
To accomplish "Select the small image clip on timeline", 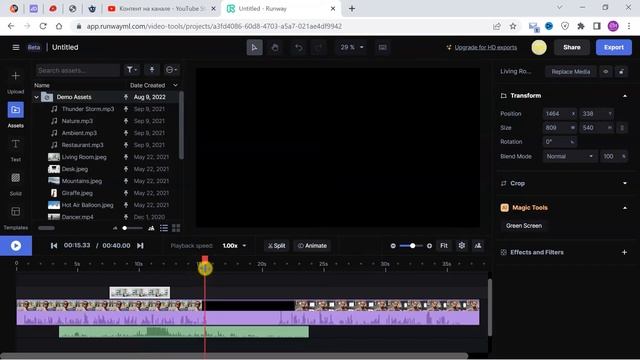I will coord(140,292).
